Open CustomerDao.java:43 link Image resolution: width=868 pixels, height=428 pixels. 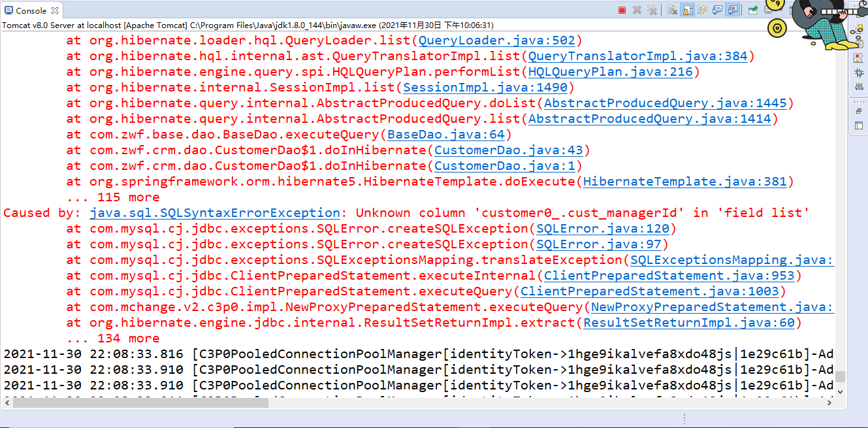(x=509, y=150)
